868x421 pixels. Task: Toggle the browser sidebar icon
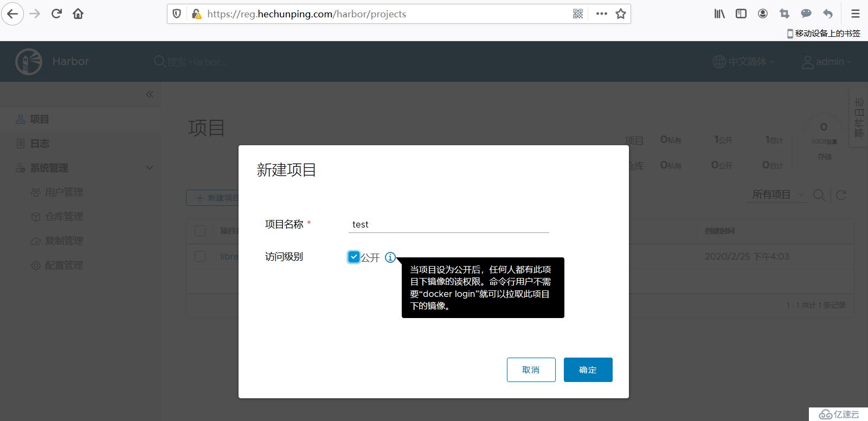pyautogui.click(x=741, y=14)
